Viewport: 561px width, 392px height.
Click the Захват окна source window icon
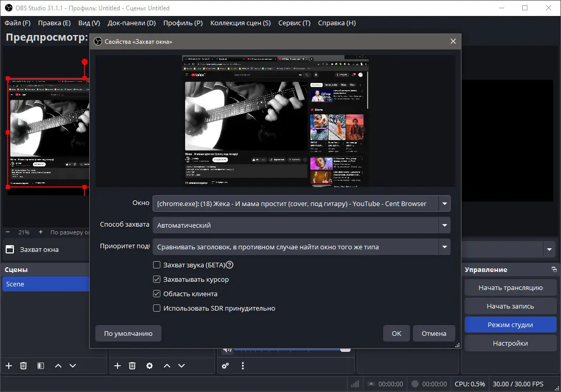point(10,249)
